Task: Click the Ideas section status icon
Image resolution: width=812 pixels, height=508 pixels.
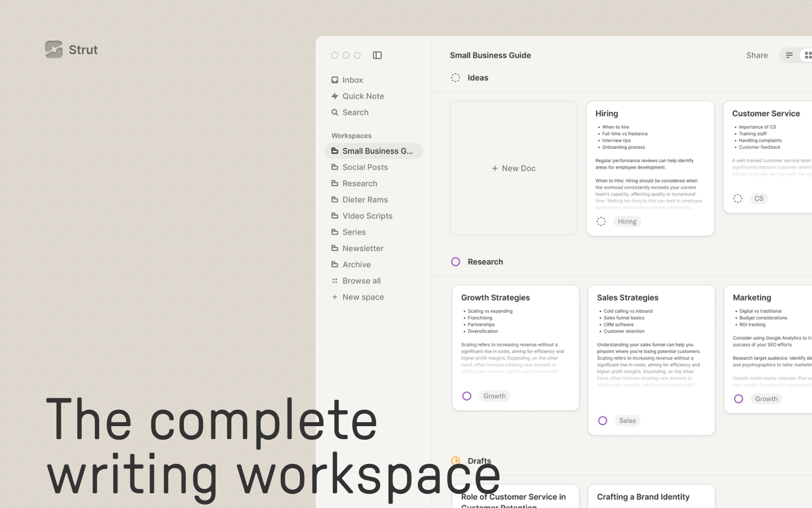Action: [456, 78]
